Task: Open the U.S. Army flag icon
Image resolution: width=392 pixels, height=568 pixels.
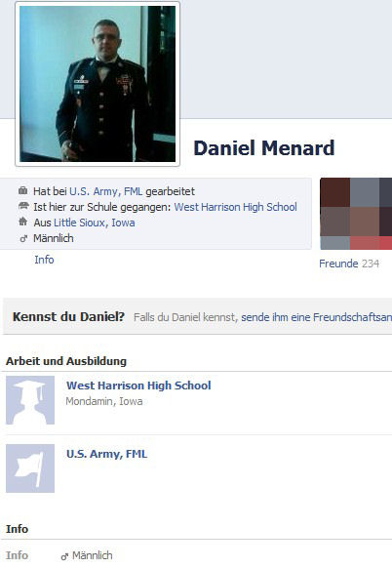Action: (30, 468)
